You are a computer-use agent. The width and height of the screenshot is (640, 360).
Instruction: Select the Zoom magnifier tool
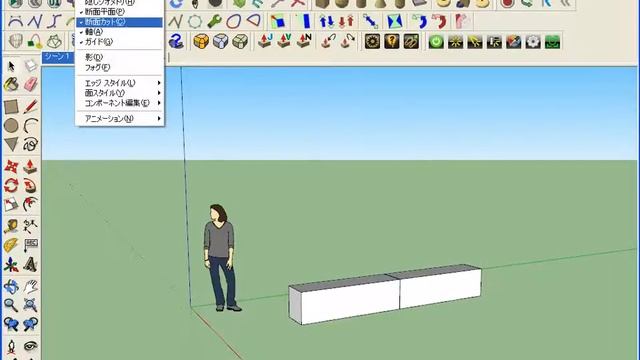click(x=11, y=305)
